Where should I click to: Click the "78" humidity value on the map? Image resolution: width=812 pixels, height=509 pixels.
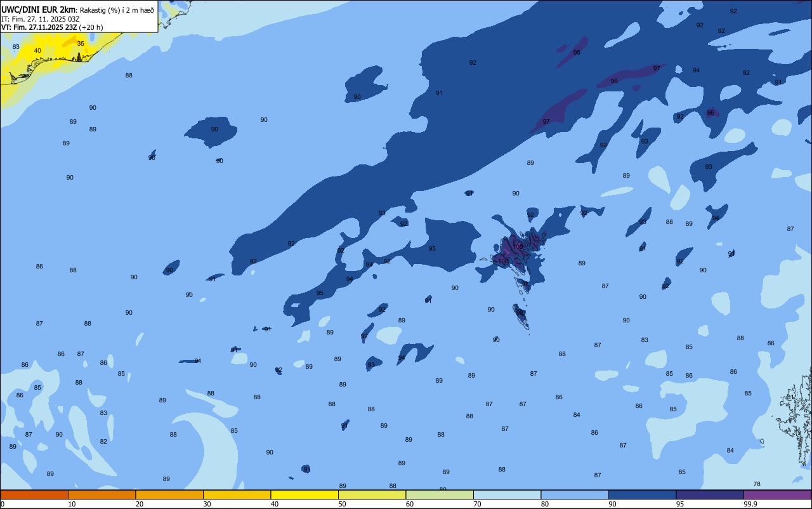(x=757, y=484)
